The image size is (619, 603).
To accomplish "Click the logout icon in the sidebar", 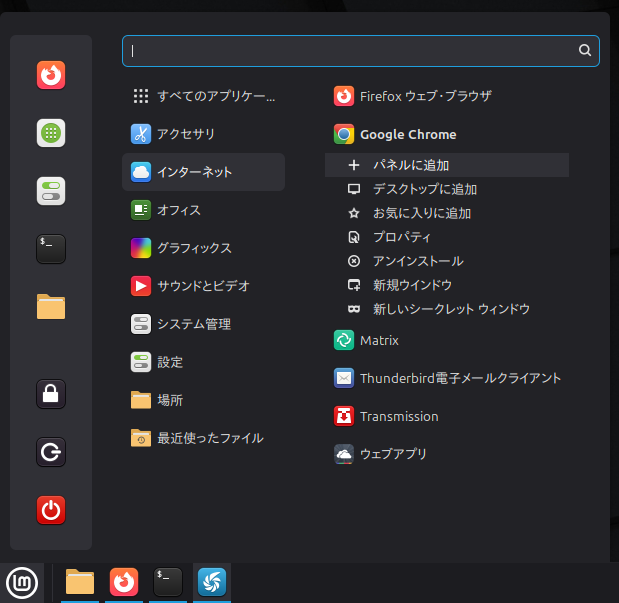I will coord(51,452).
